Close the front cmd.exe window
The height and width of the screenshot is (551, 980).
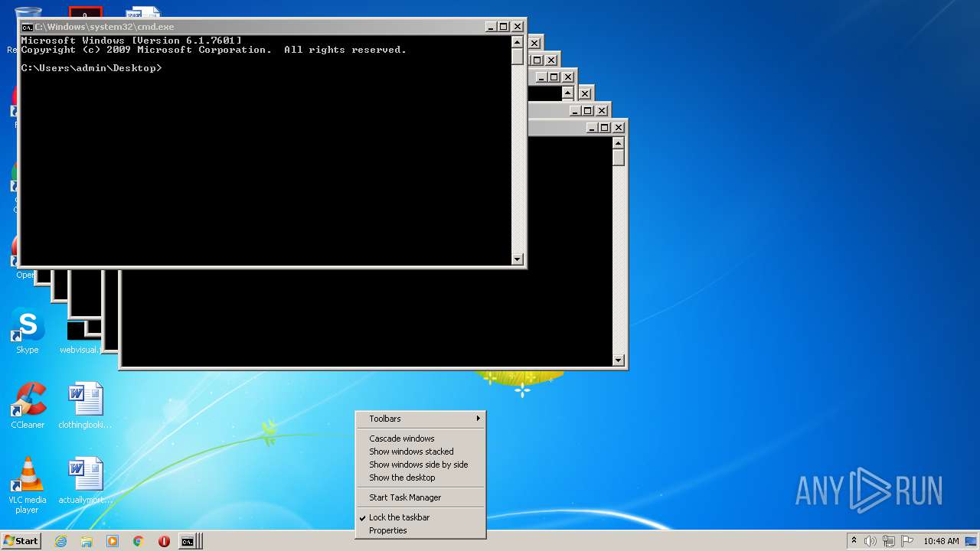click(518, 27)
